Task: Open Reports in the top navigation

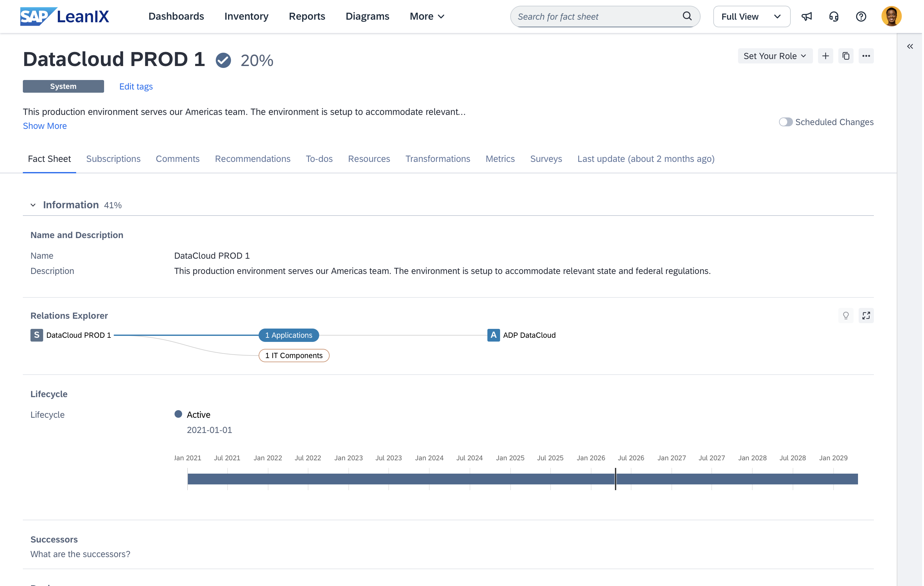Action: pos(307,17)
